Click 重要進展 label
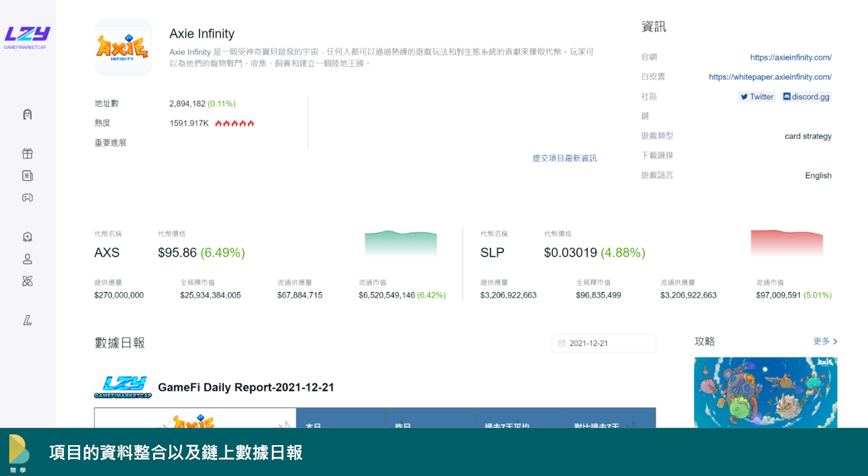Image resolution: width=868 pixels, height=476 pixels. pos(111,143)
